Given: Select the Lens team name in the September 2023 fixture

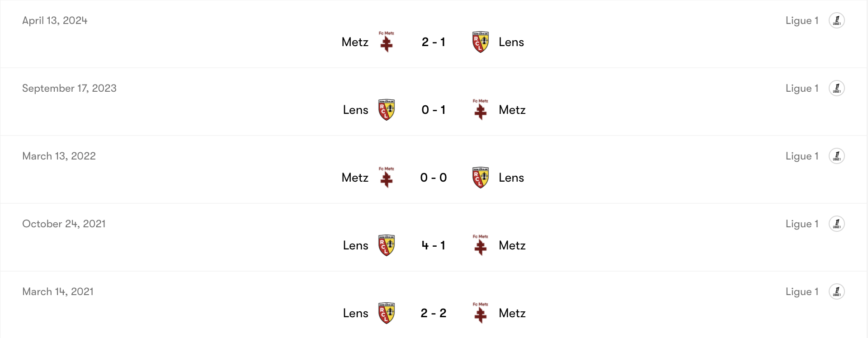Looking at the screenshot, I should (x=355, y=109).
